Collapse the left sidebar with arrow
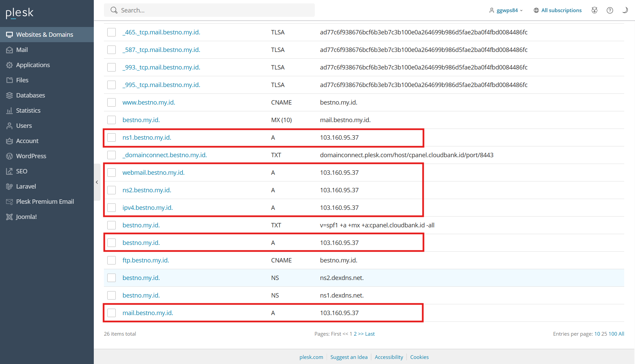Screen dimensions: 635x364 97,182
